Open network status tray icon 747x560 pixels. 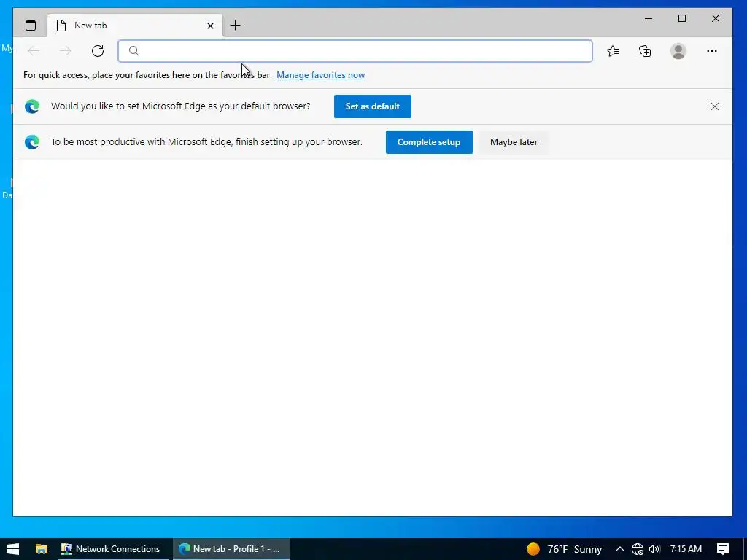point(638,549)
